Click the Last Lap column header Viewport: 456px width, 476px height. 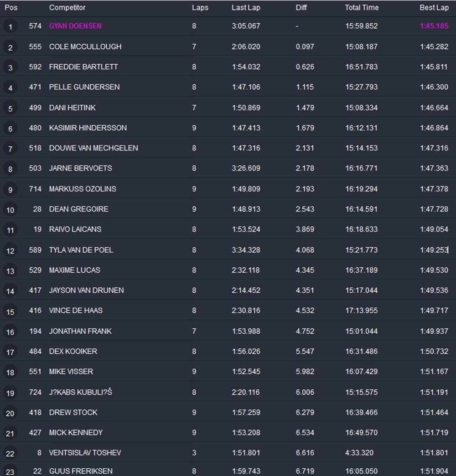pyautogui.click(x=246, y=8)
